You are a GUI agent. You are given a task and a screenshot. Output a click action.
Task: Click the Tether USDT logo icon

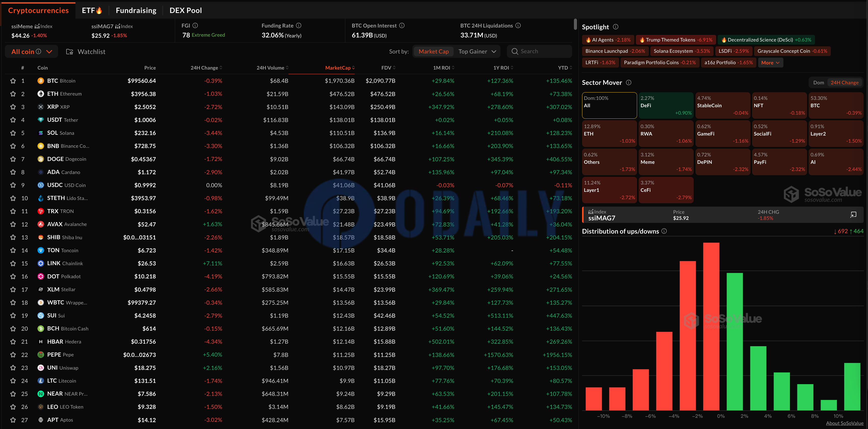pyautogui.click(x=41, y=120)
